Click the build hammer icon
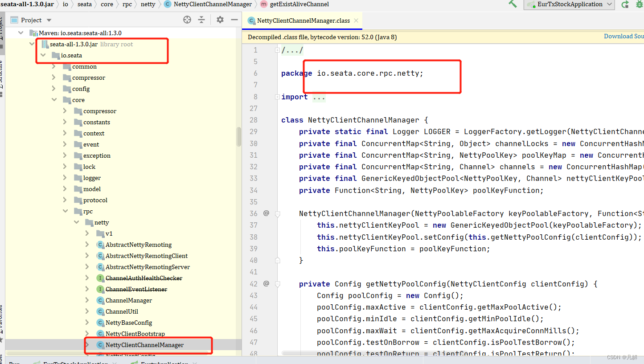 click(513, 4)
